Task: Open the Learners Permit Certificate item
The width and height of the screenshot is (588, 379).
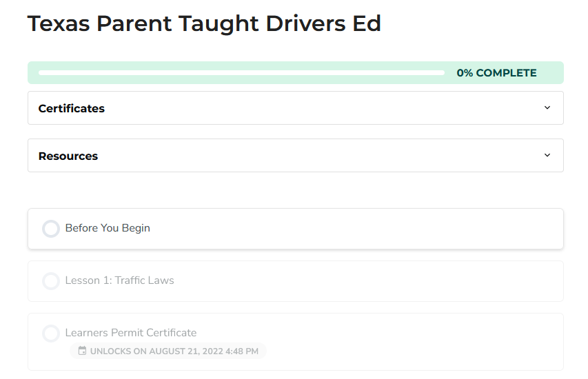Action: [x=131, y=333]
